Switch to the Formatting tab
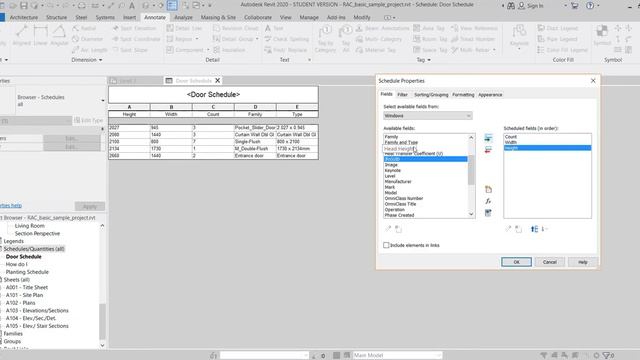Image resolution: width=640 pixels, height=360 pixels. 463,95
